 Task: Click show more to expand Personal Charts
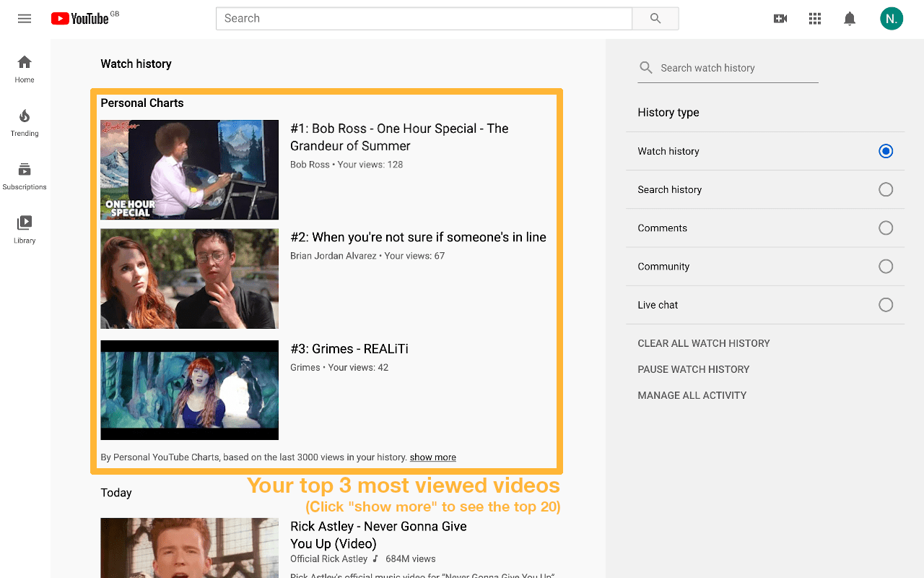coord(432,457)
